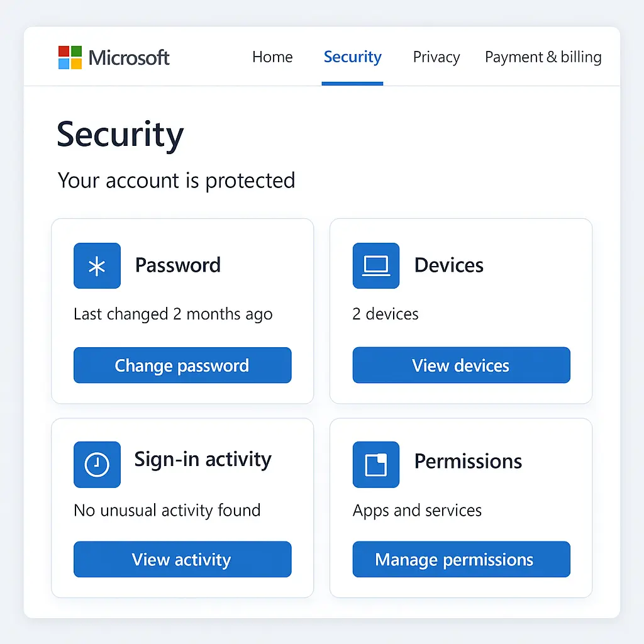Select the Security tab in navigation
Viewport: 644px width, 644px height.
click(352, 57)
